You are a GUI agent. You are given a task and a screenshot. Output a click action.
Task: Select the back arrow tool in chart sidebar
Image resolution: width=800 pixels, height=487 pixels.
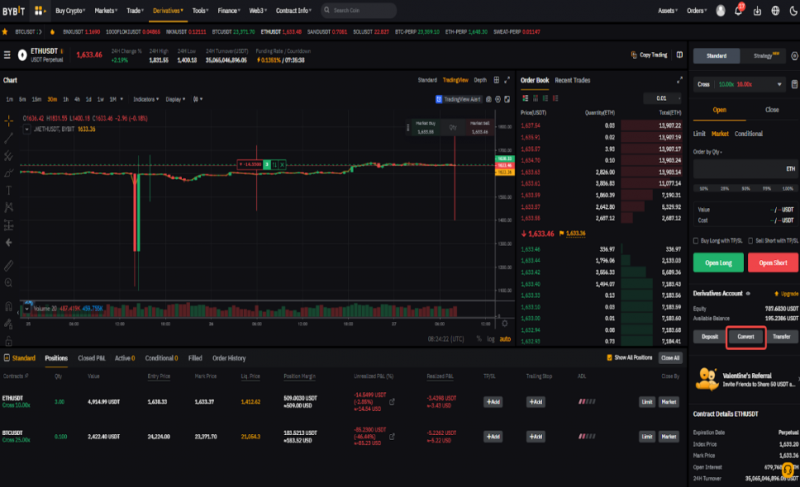[x=9, y=242]
